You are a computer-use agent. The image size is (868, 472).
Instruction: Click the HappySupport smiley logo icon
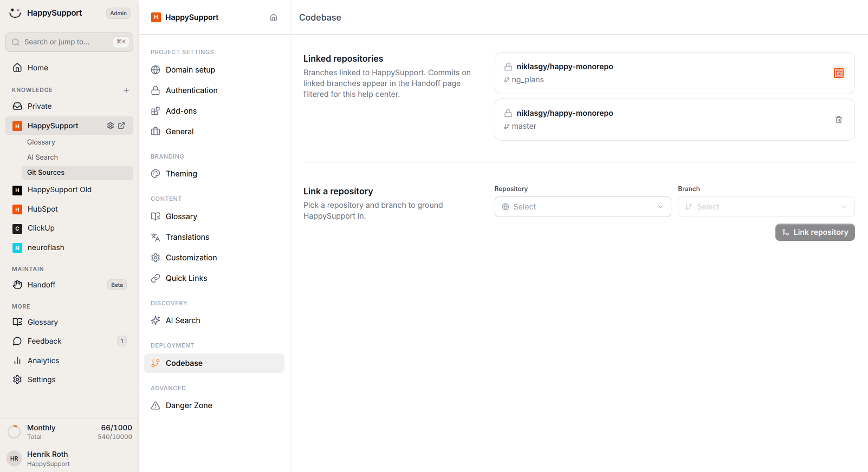(x=15, y=13)
